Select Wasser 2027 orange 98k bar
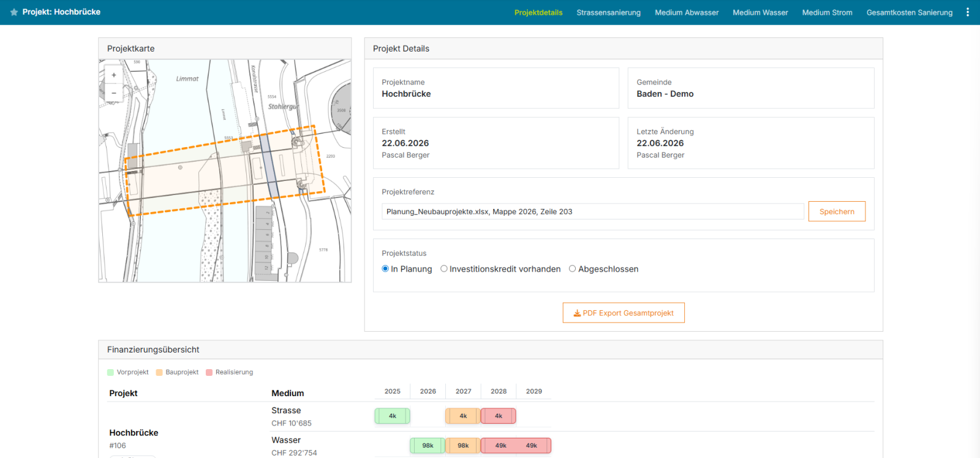Viewport: 980px width, 458px height. point(463,446)
